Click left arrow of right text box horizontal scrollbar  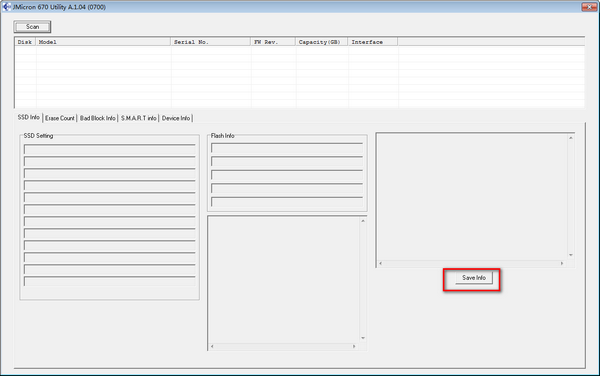380,264
